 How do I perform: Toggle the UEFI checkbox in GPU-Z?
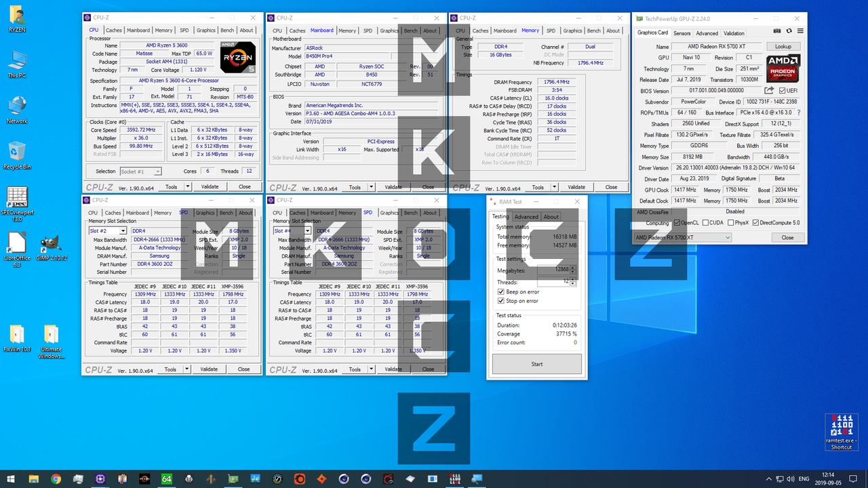coord(783,91)
